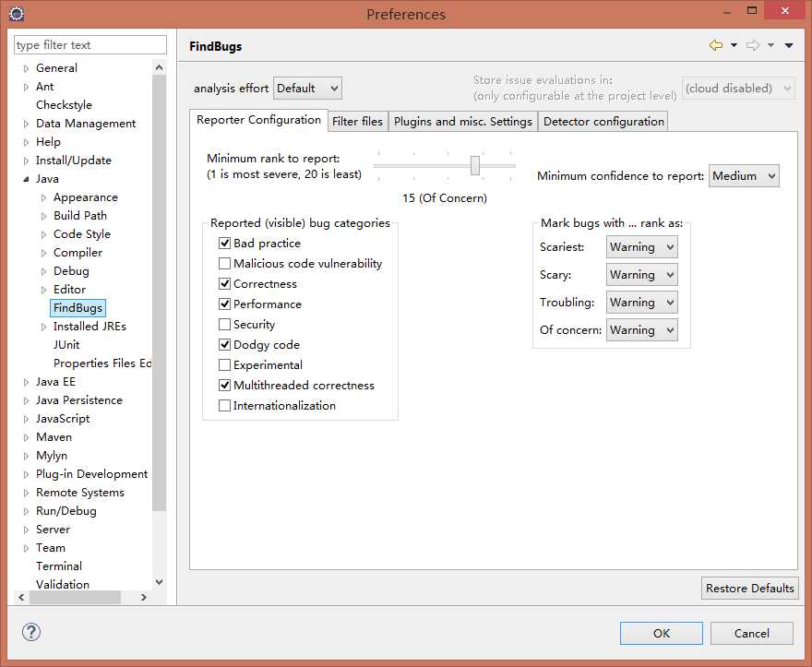Click in the type filter text field
The width and height of the screenshot is (812, 667).
pos(90,45)
